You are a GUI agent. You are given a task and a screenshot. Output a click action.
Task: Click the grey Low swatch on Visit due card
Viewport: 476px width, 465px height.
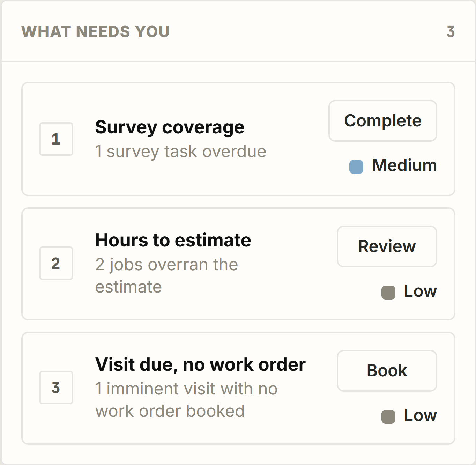pyautogui.click(x=388, y=417)
